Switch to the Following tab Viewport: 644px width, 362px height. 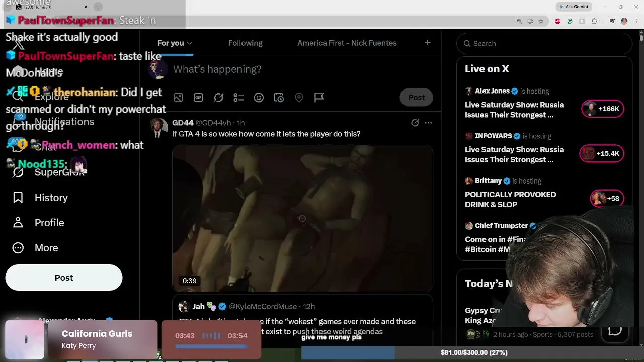246,43
